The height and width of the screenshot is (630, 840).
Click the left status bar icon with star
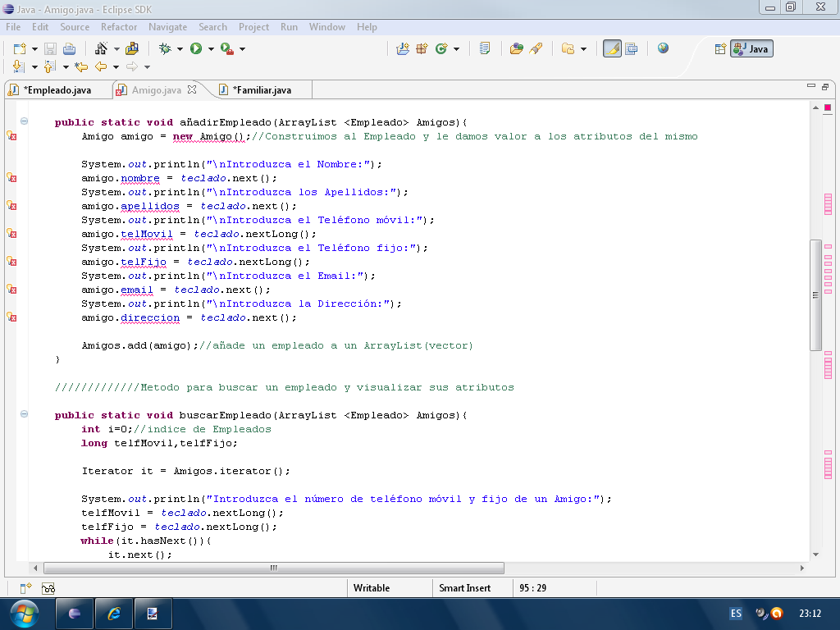click(x=25, y=588)
